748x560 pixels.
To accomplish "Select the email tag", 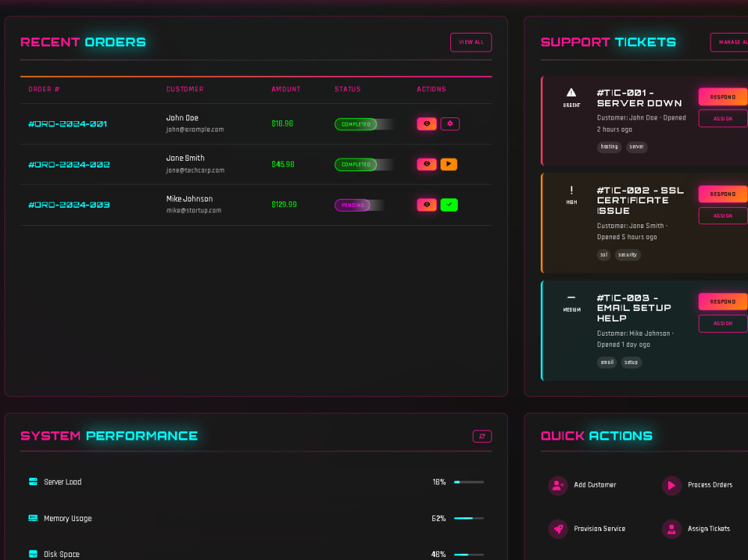I will [x=607, y=363].
